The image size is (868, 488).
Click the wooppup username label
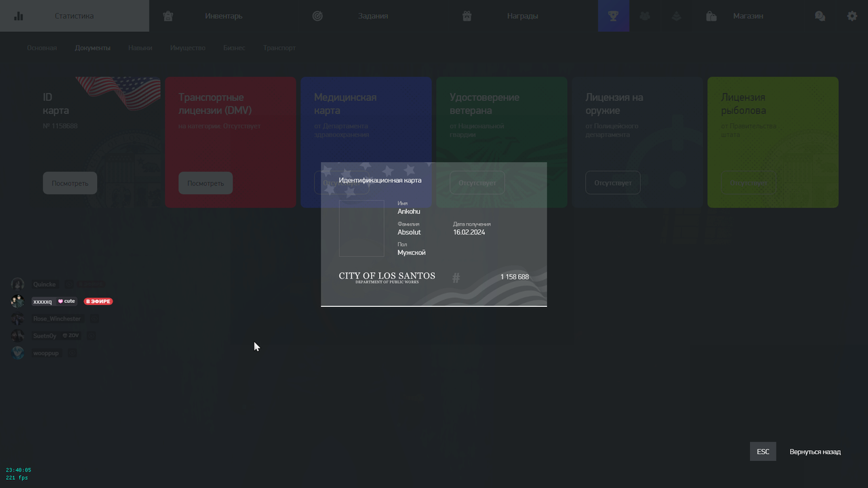tap(46, 353)
